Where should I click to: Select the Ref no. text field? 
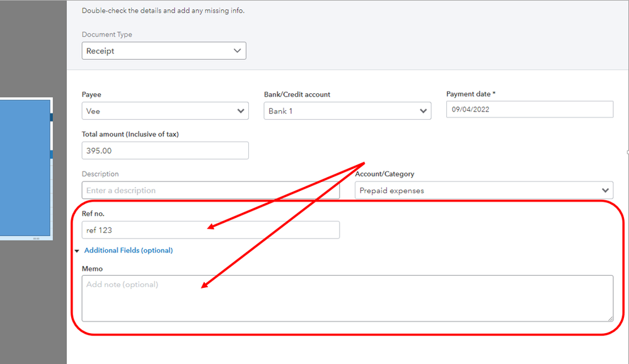point(211,230)
